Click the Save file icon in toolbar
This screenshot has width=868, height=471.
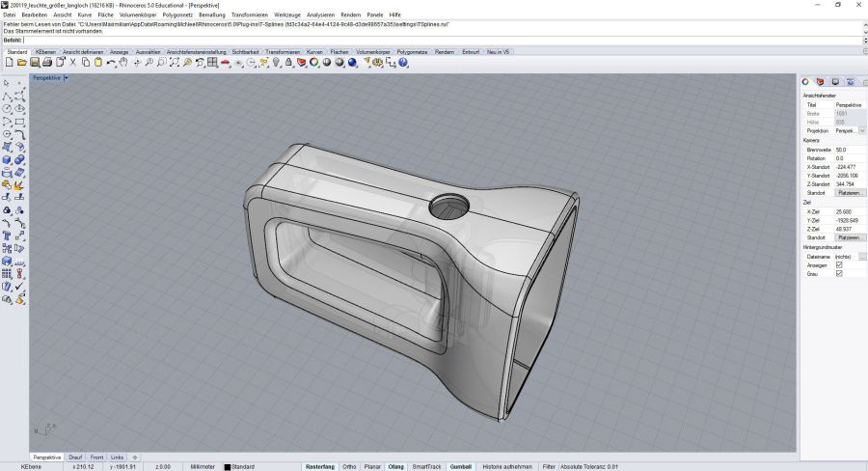(x=35, y=62)
